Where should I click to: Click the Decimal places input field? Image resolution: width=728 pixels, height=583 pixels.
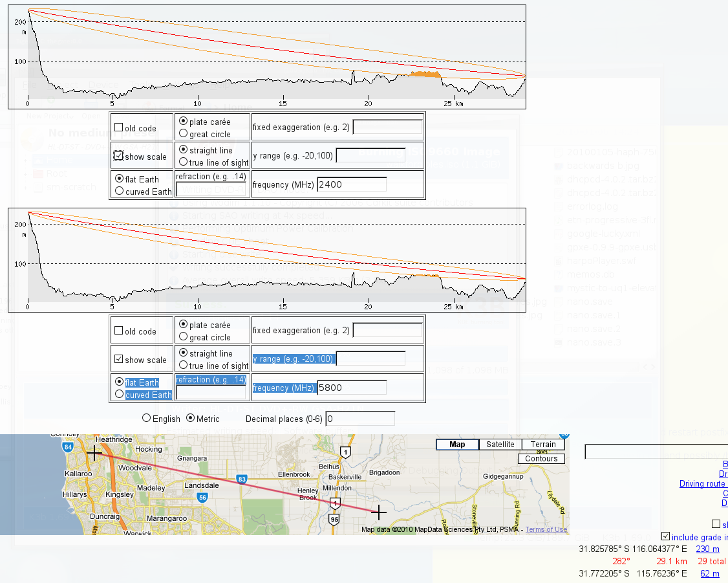(x=359, y=419)
